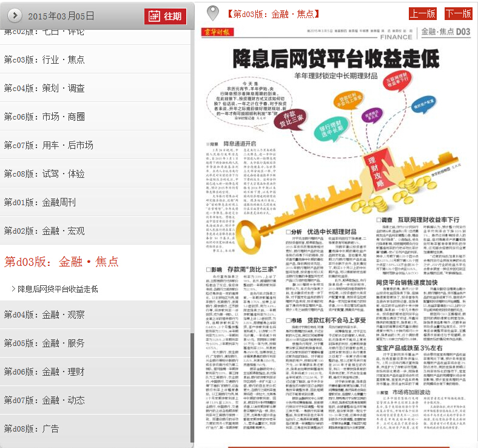
Task: Click the orange 贷款红利 speech bubble
Action: point(349,101)
